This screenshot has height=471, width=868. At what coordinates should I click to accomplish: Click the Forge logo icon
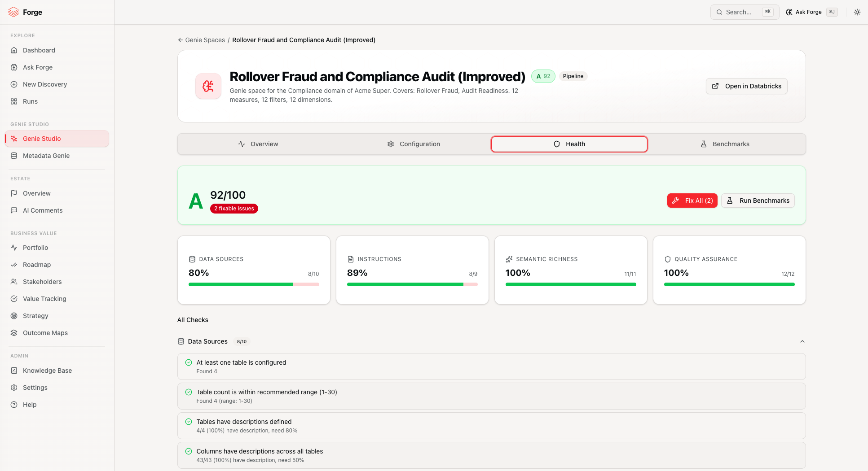click(13, 12)
